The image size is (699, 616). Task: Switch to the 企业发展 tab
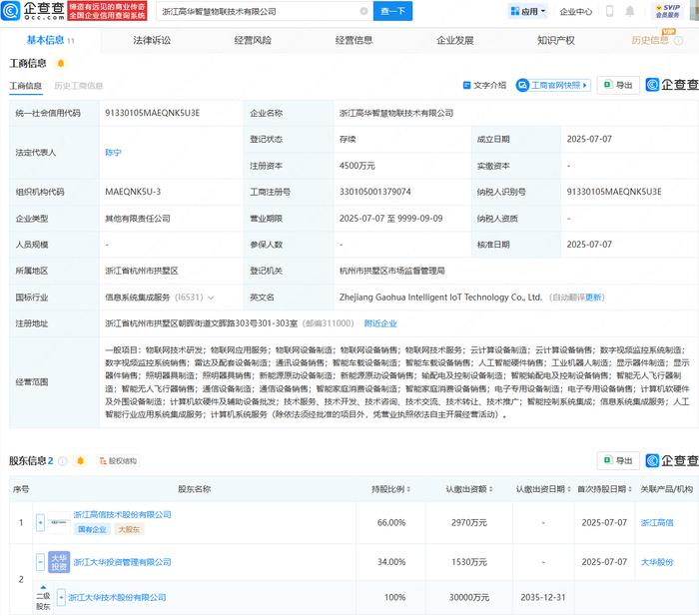454,41
